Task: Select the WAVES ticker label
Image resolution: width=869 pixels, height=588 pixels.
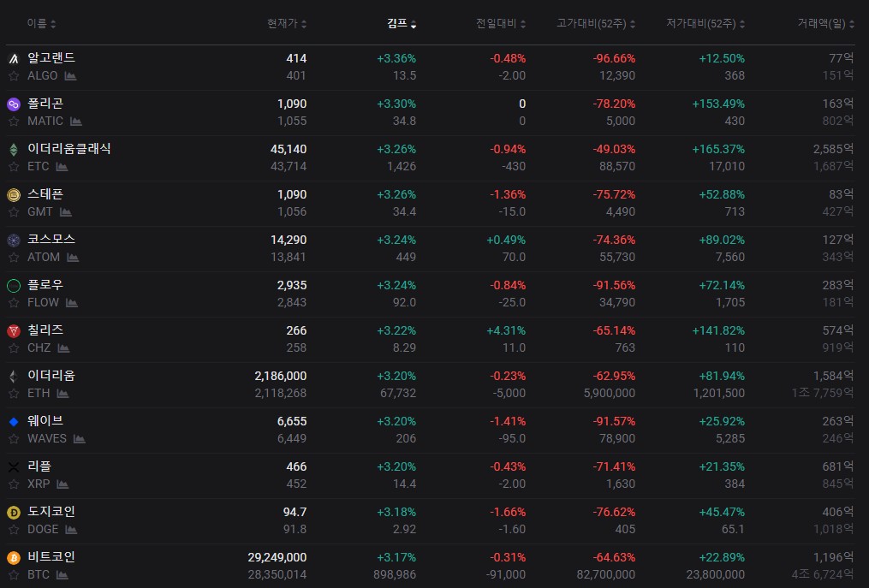Action: click(x=47, y=439)
